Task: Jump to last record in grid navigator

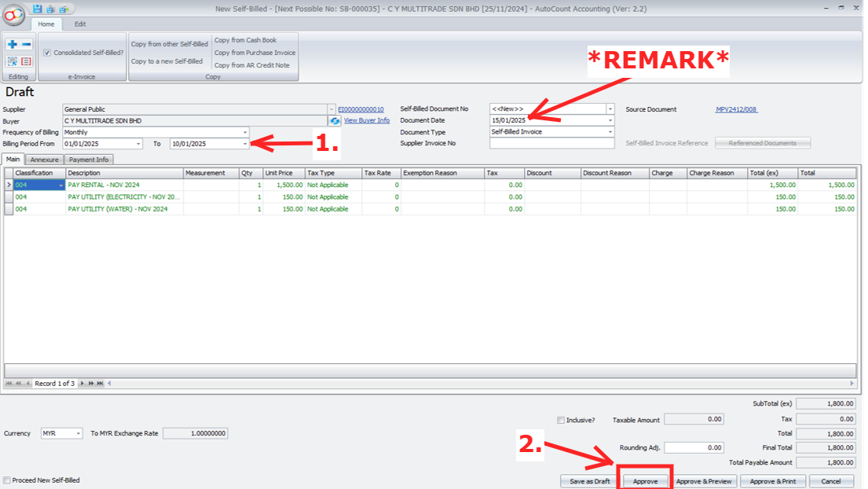Action: click(x=100, y=384)
